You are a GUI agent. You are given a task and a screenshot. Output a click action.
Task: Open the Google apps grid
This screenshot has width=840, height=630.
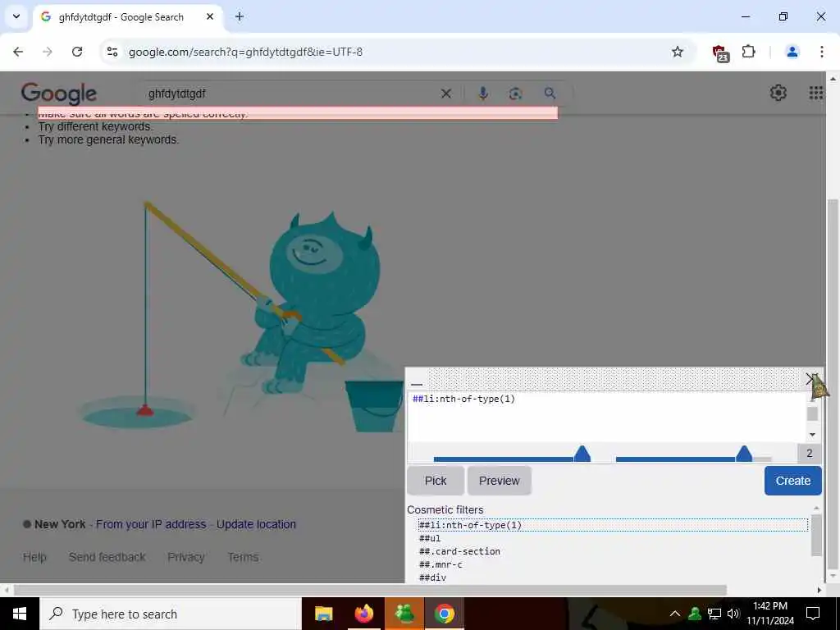(816, 93)
